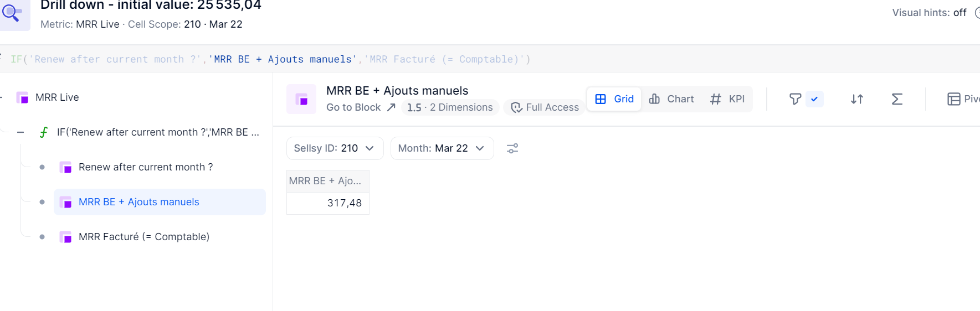Screen dimensions: 980x311
Task: Follow the Go to Block link
Action: pos(361,107)
